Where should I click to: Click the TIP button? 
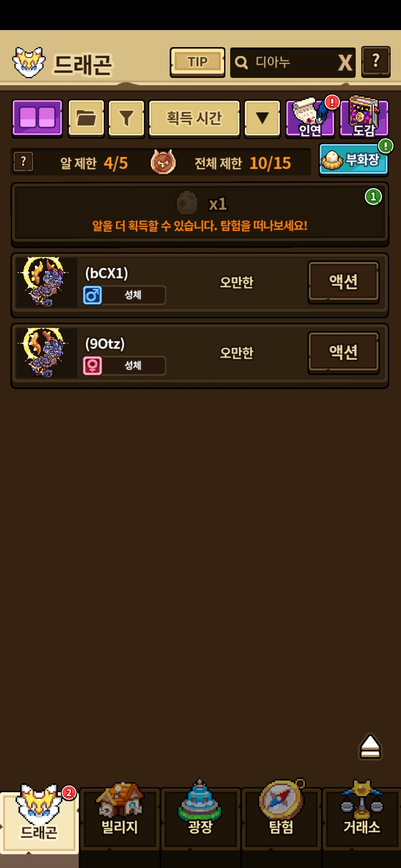click(198, 62)
